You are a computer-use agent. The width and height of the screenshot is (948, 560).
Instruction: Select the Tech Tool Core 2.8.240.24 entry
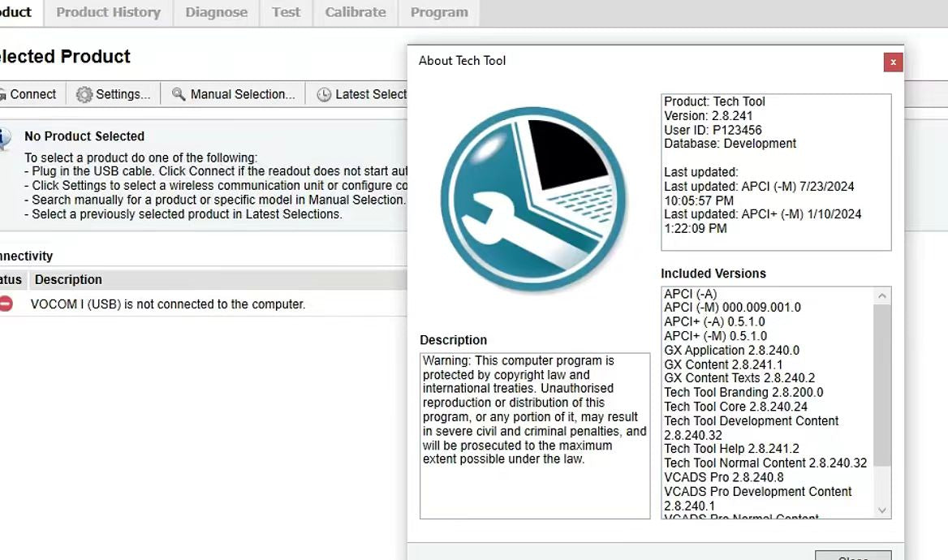point(735,407)
